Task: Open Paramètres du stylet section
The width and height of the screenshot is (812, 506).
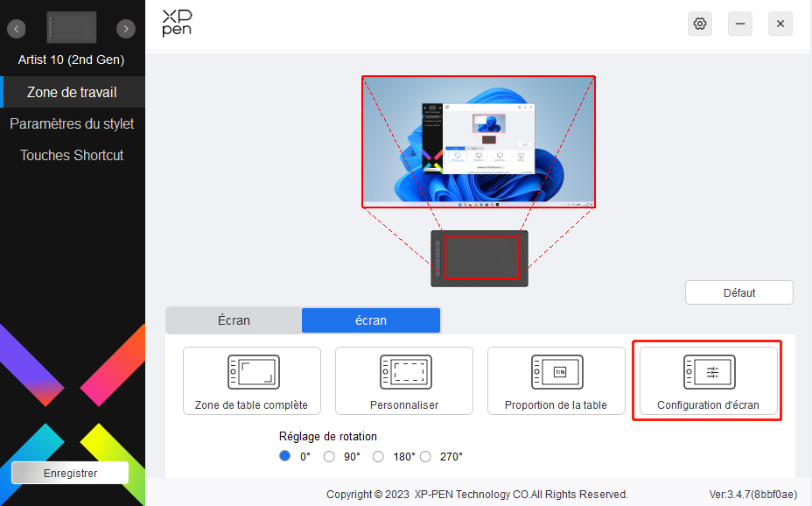Action: (x=72, y=123)
